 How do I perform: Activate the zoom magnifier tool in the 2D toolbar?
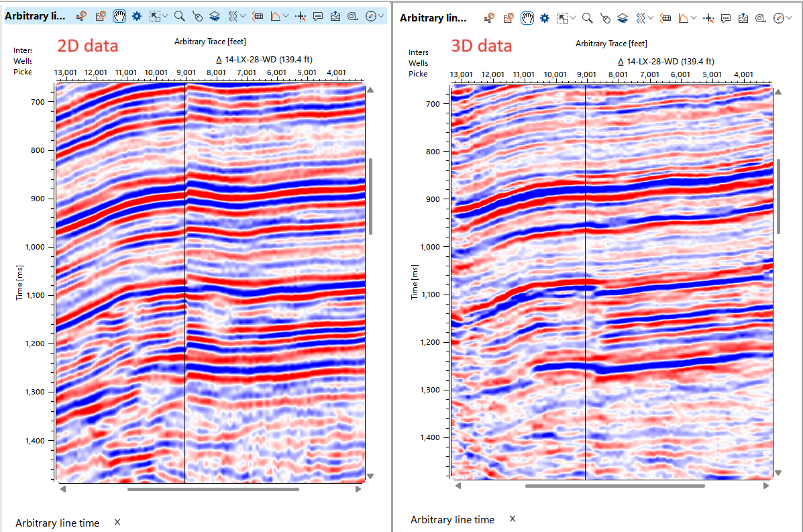[178, 17]
